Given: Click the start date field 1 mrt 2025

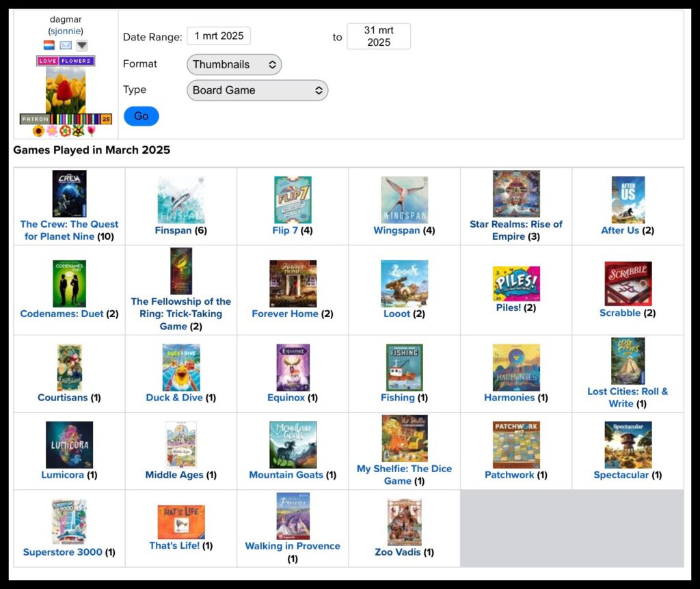Looking at the screenshot, I should pyautogui.click(x=219, y=36).
